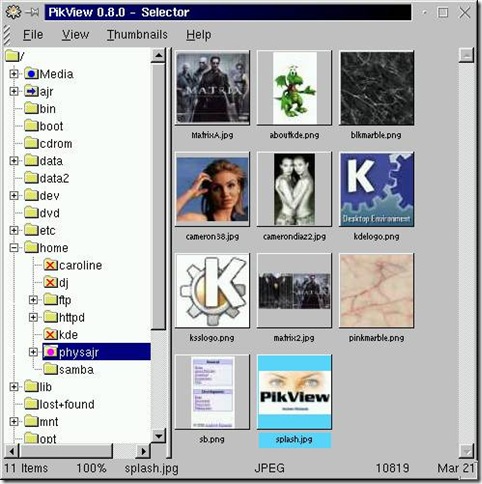The height and width of the screenshot is (484, 482).
Task: Select the matrix2.jpg thumbnail
Action: pyautogui.click(x=294, y=291)
